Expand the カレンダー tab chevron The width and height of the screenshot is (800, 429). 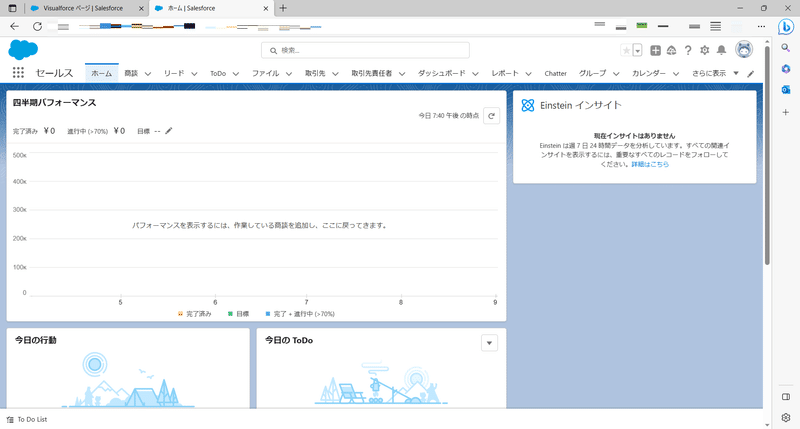click(676, 73)
